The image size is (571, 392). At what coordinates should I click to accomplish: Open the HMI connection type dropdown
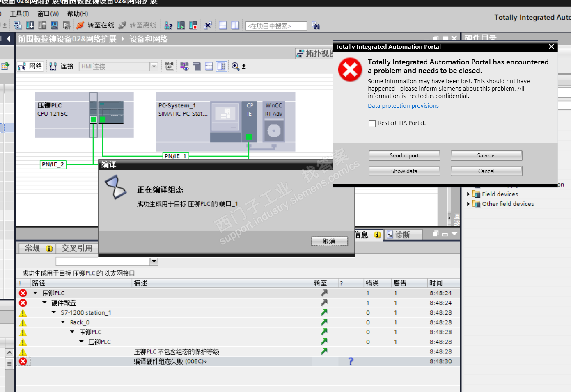[154, 66]
